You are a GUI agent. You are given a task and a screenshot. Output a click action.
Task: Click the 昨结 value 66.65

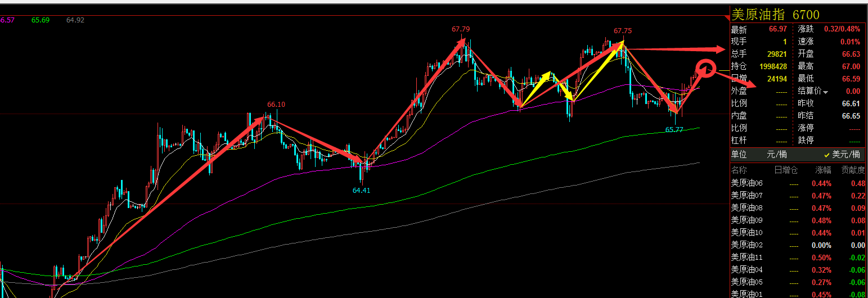[x=851, y=116]
